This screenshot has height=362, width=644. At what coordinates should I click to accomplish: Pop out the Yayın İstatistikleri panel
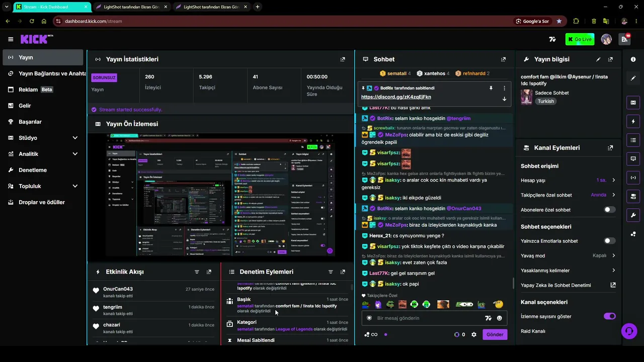[x=343, y=59]
